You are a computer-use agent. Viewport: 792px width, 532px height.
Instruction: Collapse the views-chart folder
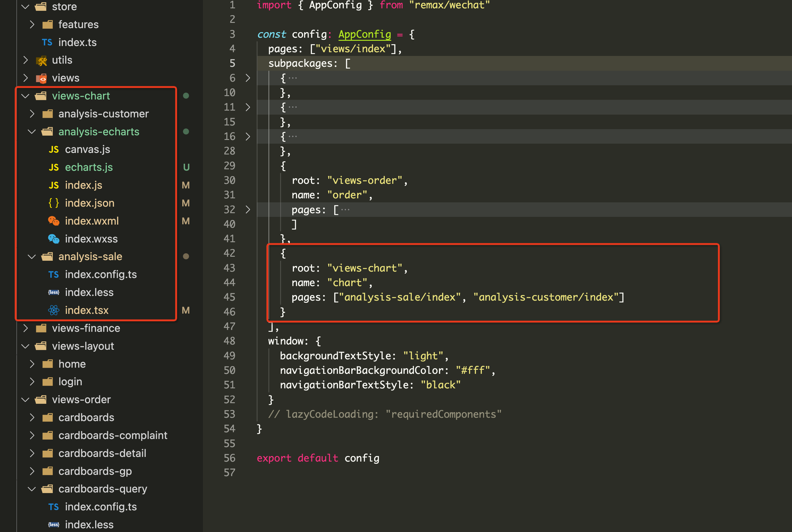point(25,96)
